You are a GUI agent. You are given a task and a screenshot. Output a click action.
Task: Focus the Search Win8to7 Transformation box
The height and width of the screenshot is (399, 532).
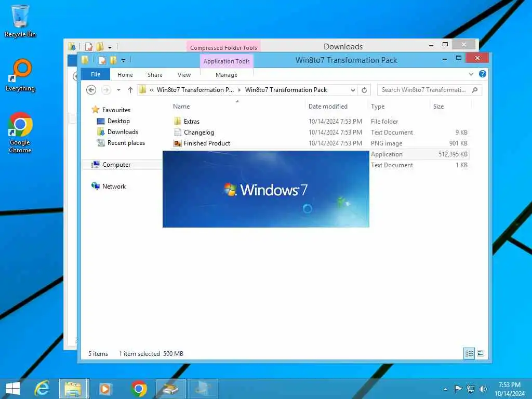pyautogui.click(x=430, y=90)
